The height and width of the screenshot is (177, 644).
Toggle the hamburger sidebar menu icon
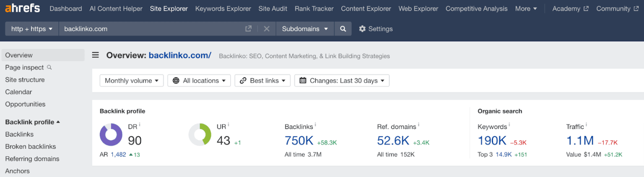[96, 55]
